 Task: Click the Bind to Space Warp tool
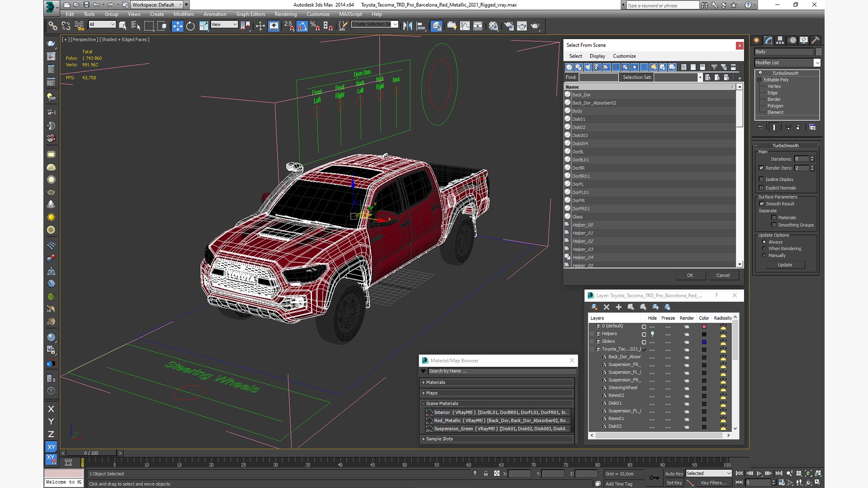coord(79,26)
